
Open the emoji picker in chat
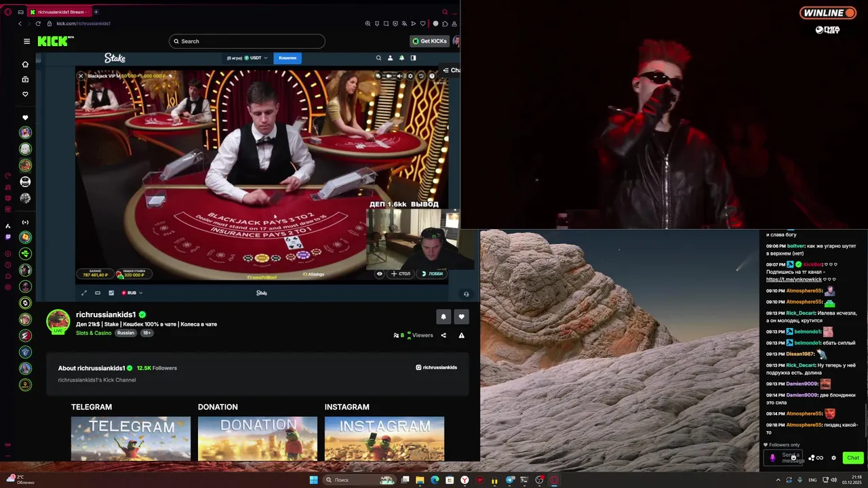coord(793,458)
